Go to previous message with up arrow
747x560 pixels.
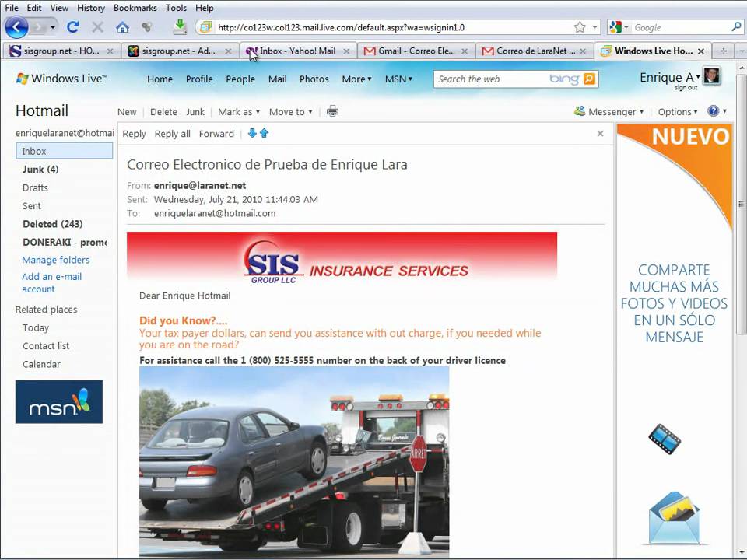[264, 133]
